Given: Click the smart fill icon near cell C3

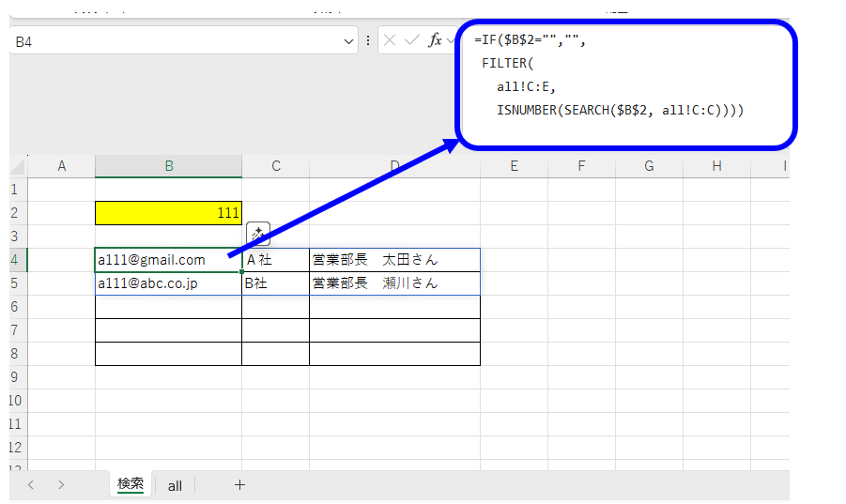Looking at the screenshot, I should (x=258, y=235).
